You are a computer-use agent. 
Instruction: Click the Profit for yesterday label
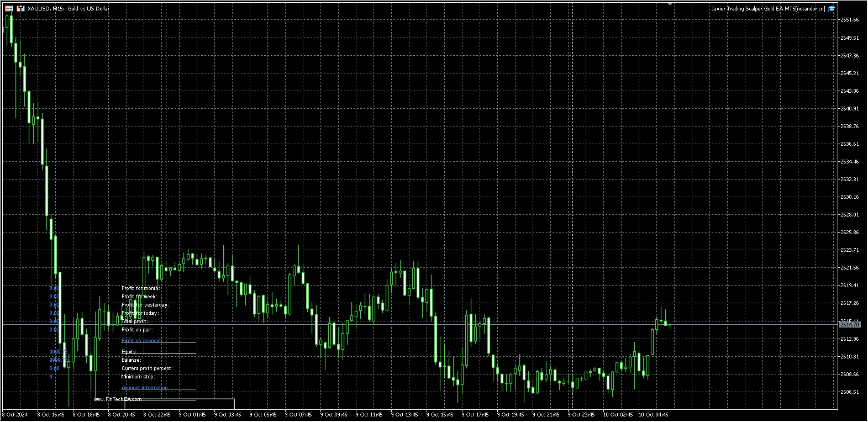pos(145,305)
